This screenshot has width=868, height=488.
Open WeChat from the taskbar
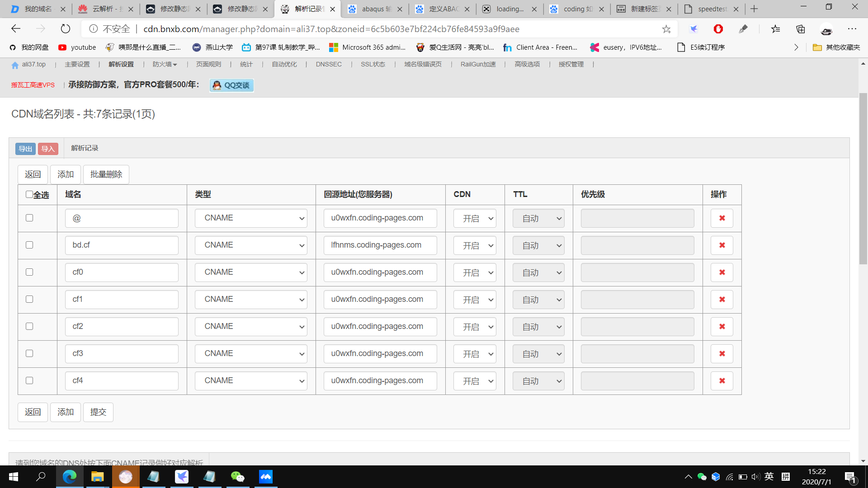237,477
